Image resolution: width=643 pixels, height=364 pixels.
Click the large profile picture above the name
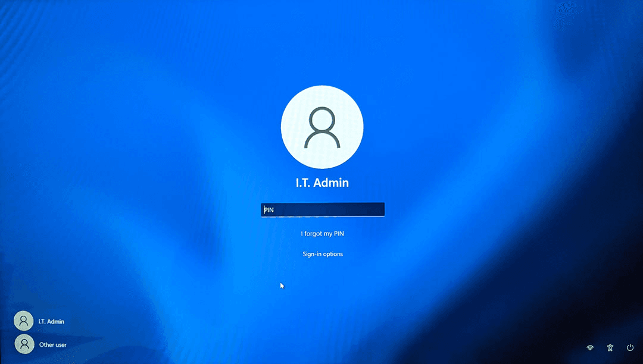click(322, 126)
